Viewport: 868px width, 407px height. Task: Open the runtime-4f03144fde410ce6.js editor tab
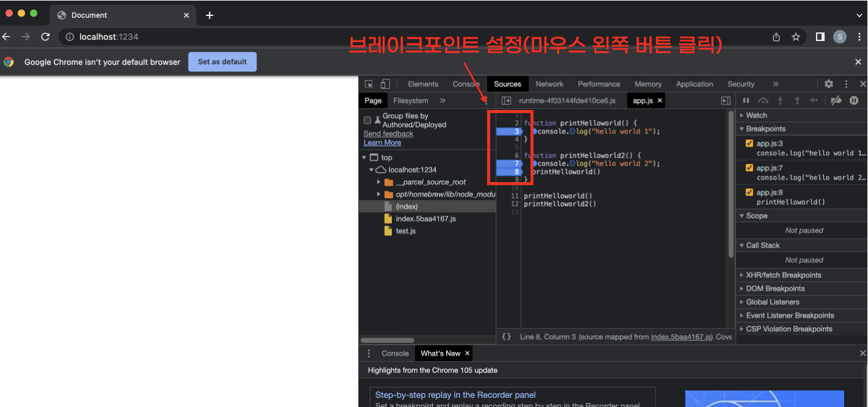[x=567, y=100]
